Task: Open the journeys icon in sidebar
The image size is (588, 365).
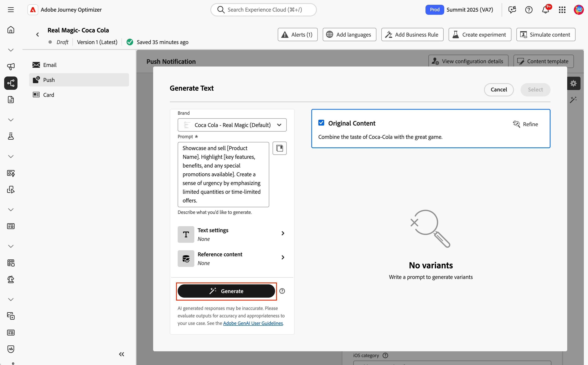Action: tap(11, 83)
